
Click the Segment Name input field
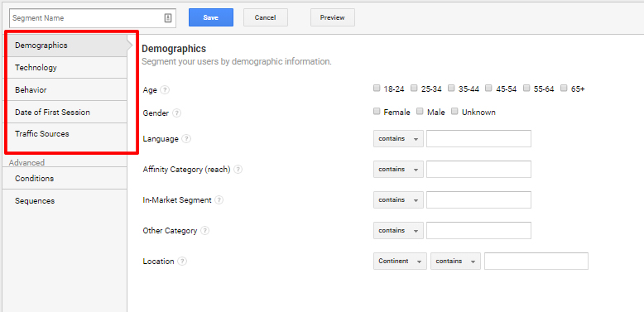point(93,18)
